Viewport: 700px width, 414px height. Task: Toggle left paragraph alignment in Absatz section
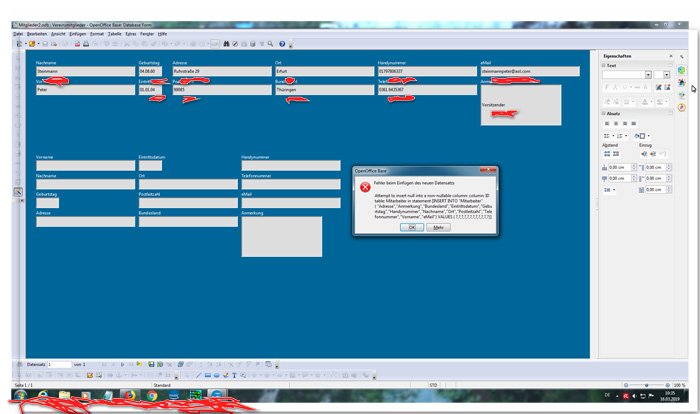[x=607, y=124]
